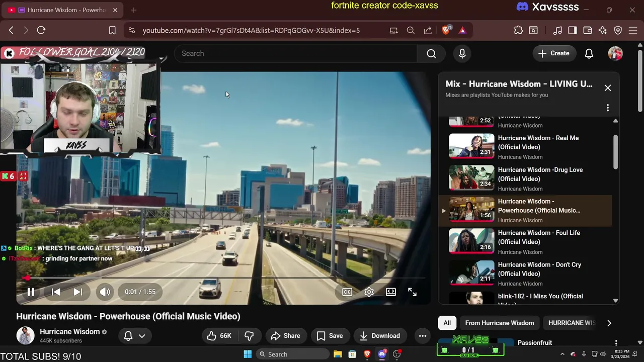644x362 pixels.
Task: Open options for Passionfruit video
Action: point(616,343)
